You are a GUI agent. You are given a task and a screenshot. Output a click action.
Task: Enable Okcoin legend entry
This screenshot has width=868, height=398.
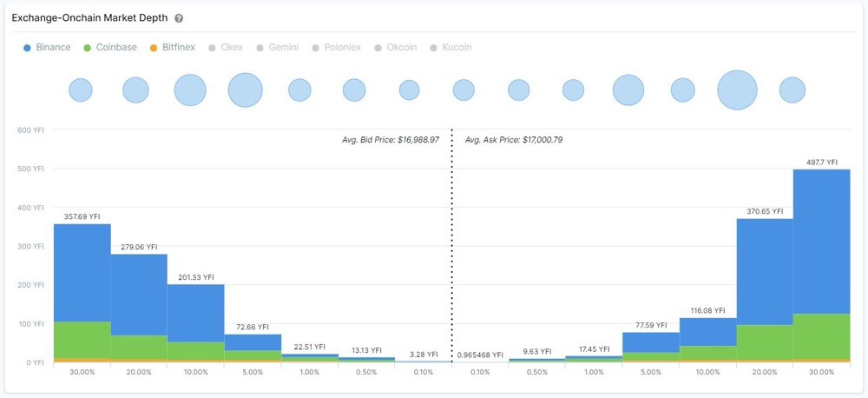[x=396, y=47]
